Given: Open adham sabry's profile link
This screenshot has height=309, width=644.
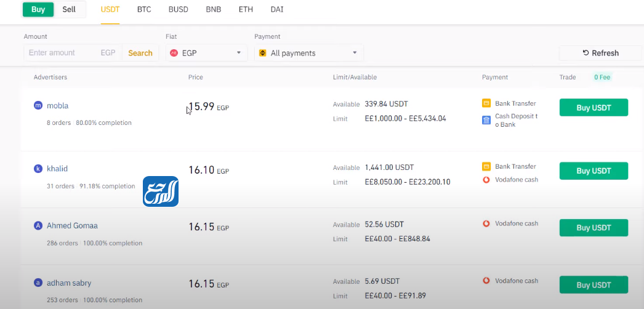Looking at the screenshot, I should (69, 283).
